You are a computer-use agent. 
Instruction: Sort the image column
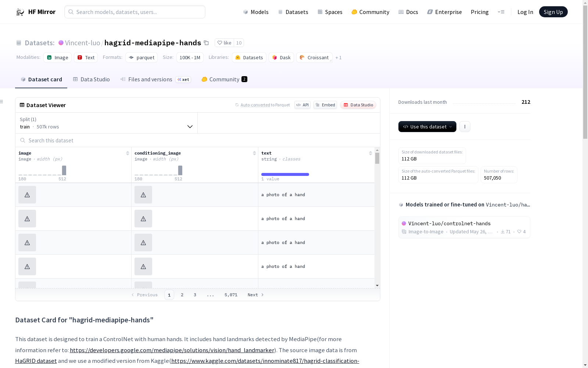click(x=128, y=153)
